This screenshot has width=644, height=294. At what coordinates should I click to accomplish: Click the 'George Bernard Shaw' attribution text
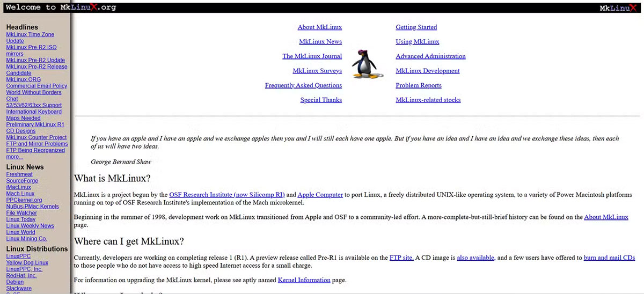121,162
